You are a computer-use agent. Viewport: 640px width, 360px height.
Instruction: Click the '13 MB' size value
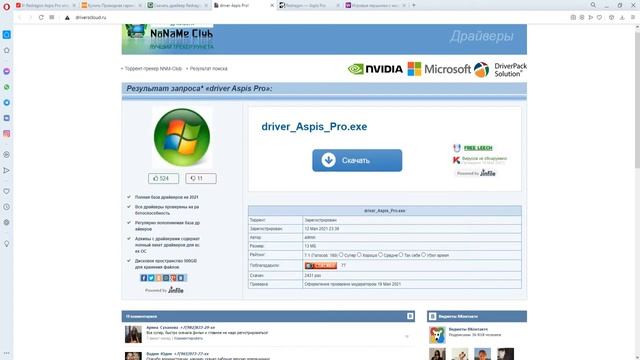[310, 246]
